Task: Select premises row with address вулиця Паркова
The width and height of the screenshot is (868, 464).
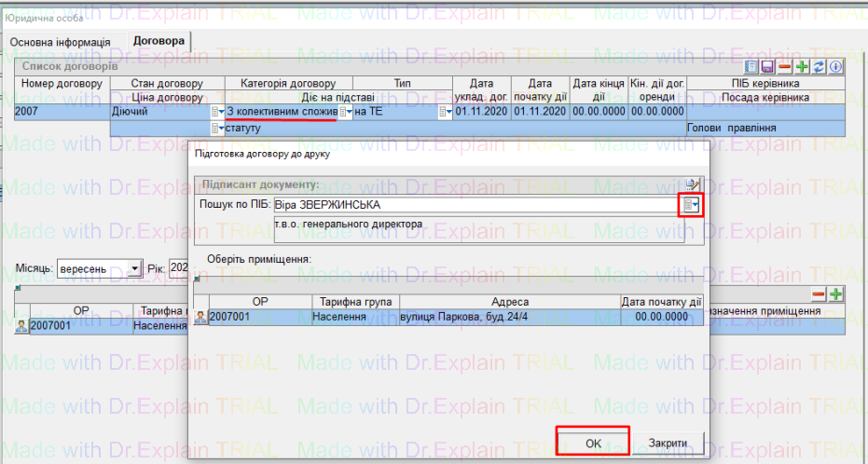Action: [x=509, y=318]
